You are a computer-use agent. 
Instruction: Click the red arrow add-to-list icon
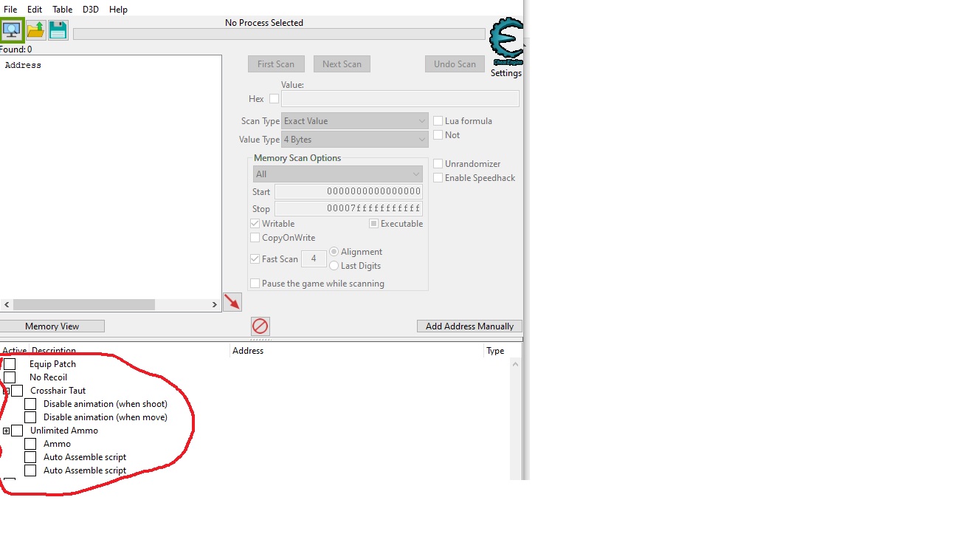click(232, 302)
